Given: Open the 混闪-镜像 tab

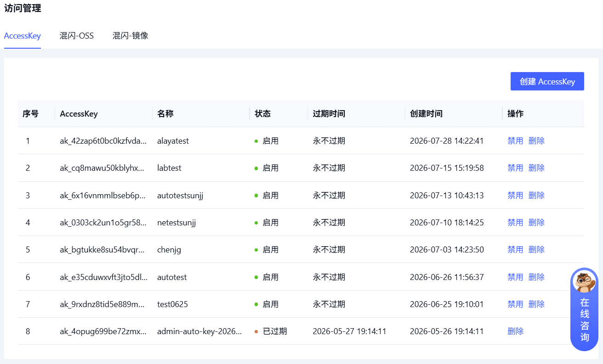Looking at the screenshot, I should click(x=131, y=36).
